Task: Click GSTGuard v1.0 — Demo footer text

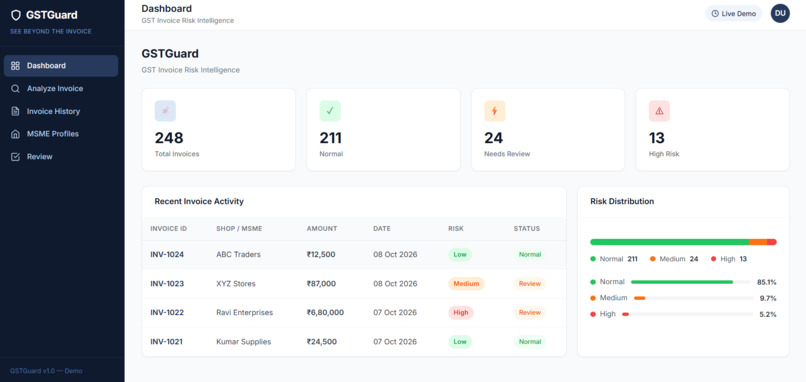Action: 46,371
